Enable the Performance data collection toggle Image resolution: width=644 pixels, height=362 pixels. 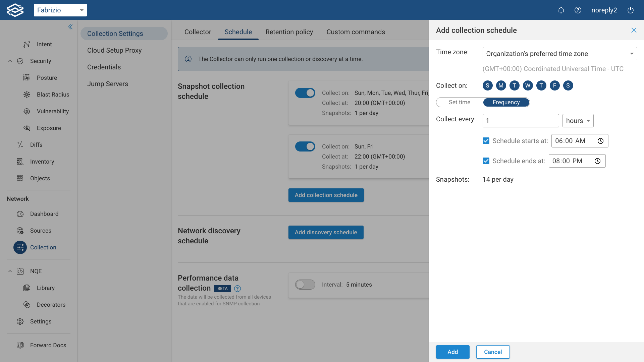tap(305, 285)
